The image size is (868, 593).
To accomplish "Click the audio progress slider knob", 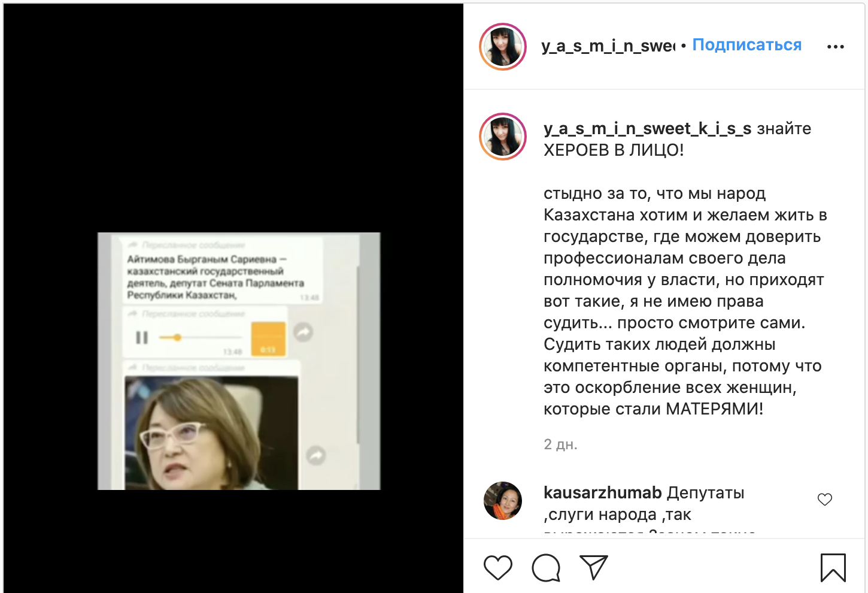I will click(177, 338).
